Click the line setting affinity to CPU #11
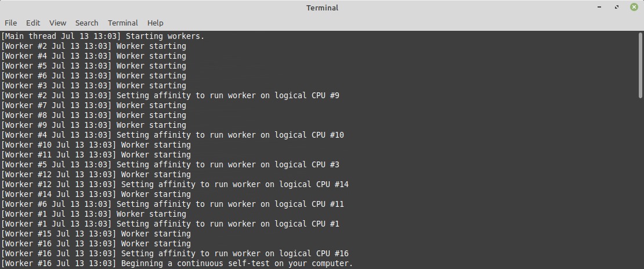 172,204
